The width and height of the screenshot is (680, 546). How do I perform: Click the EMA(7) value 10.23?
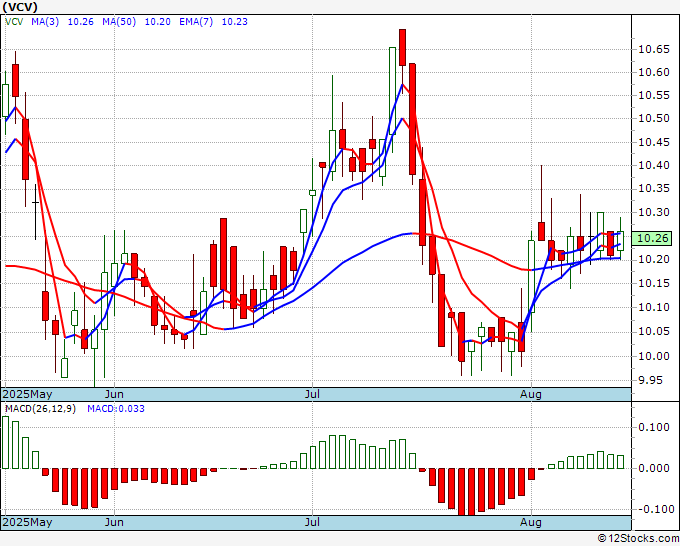(x=235, y=22)
